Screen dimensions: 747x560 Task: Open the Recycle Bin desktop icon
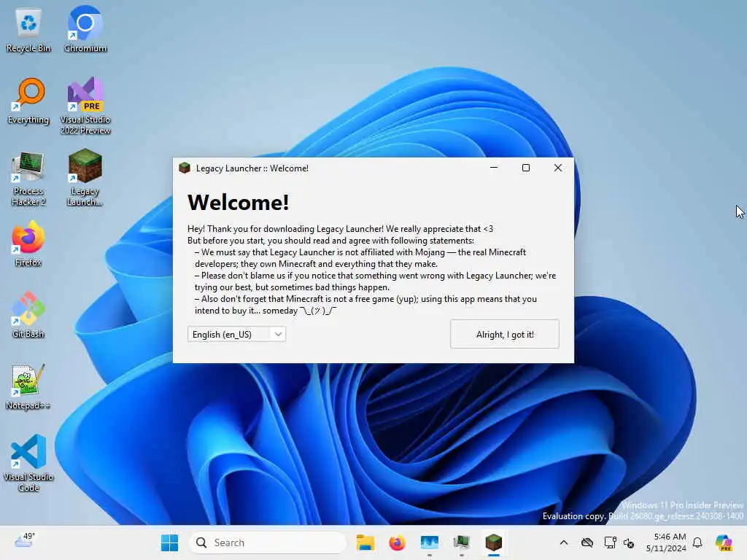[28, 30]
